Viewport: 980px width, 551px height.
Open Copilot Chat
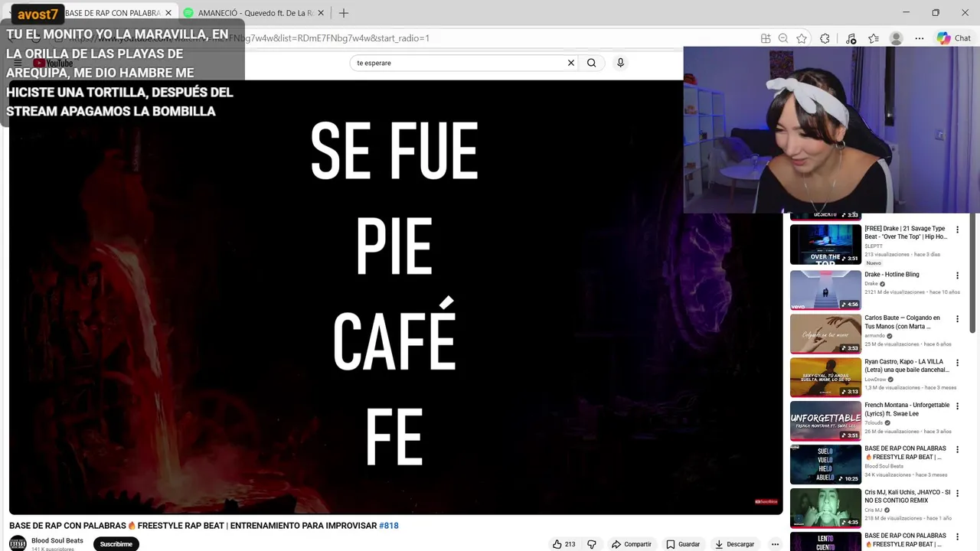pyautogui.click(x=954, y=38)
